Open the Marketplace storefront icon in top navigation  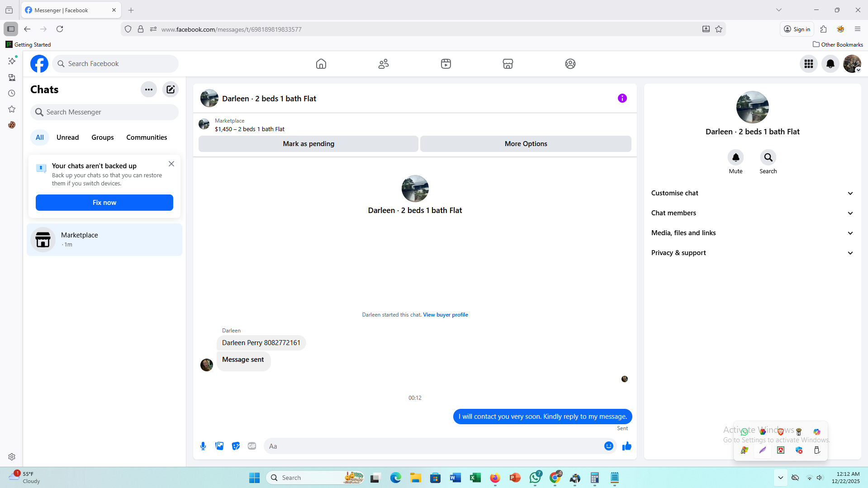pyautogui.click(x=508, y=64)
